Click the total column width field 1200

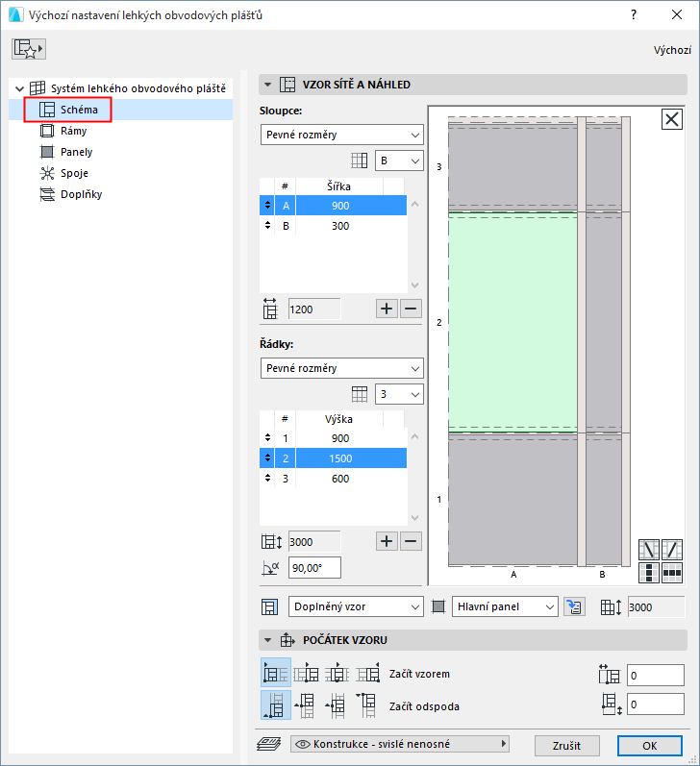pyautogui.click(x=314, y=309)
